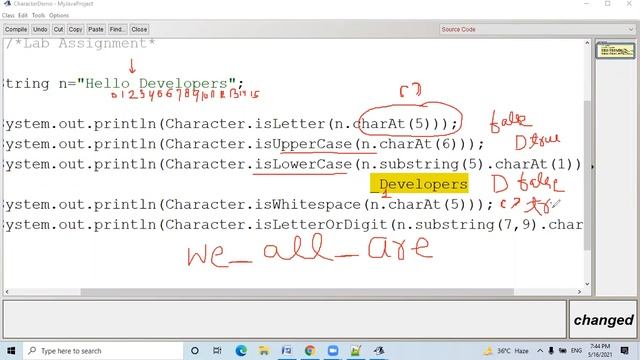
Task: Click "isLetterOrDigit" in the code
Action: (x=321, y=224)
